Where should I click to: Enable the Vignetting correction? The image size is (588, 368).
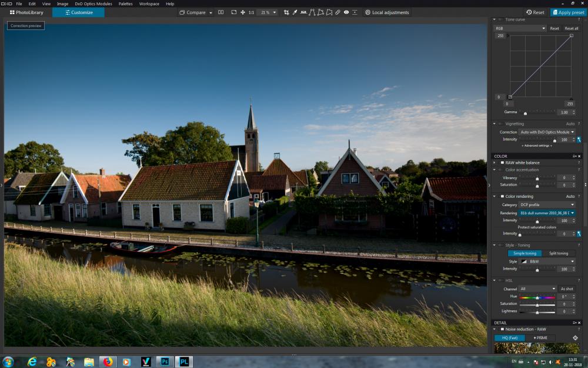click(500, 124)
